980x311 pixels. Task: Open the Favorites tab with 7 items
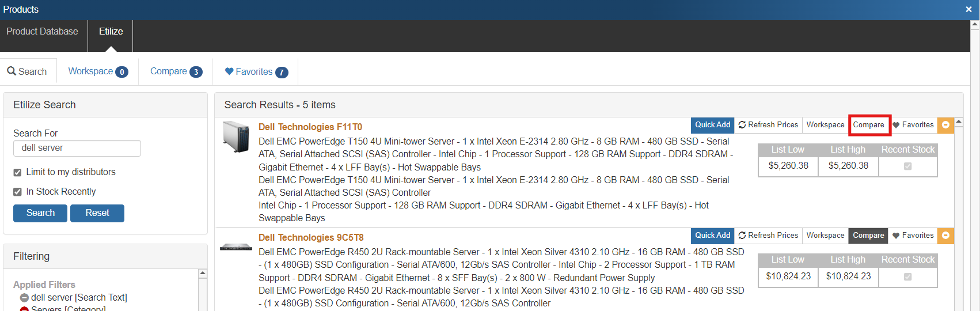pyautogui.click(x=256, y=72)
